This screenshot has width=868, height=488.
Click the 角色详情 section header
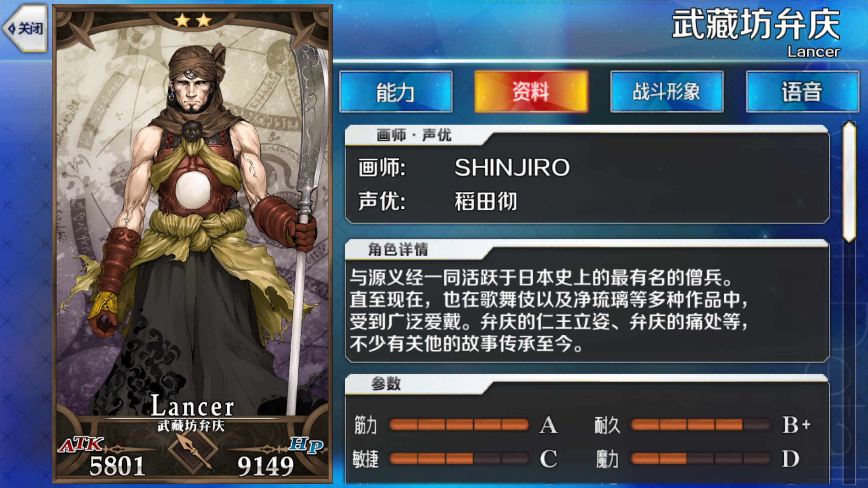(398, 249)
